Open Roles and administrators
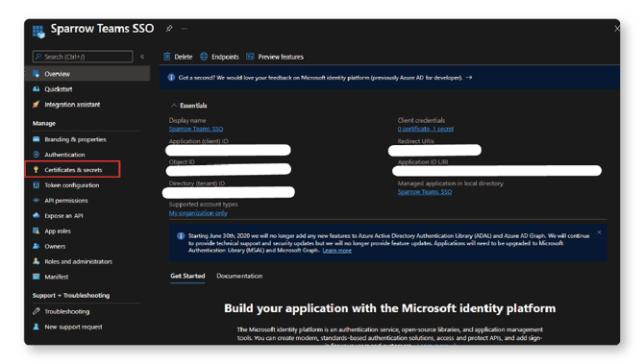The width and height of the screenshot is (644, 364). point(78,261)
